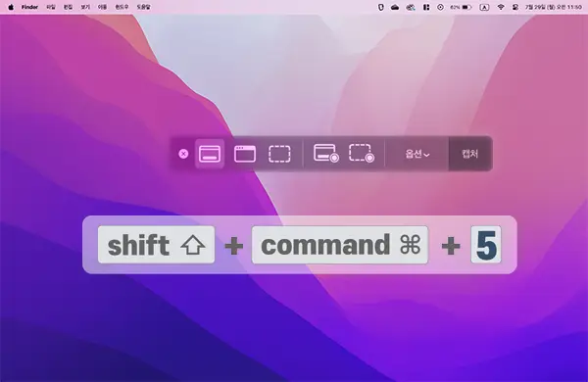Open the 윈도우 (Window) menu
588x382 pixels.
click(x=122, y=7)
